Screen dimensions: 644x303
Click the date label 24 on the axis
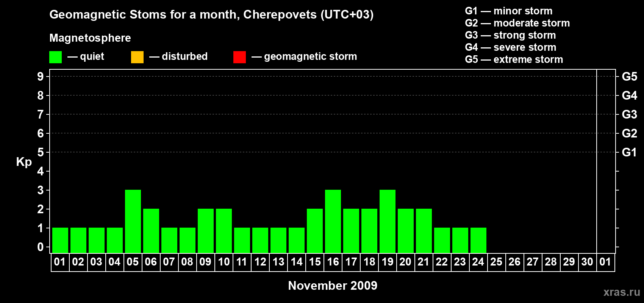[x=478, y=262]
